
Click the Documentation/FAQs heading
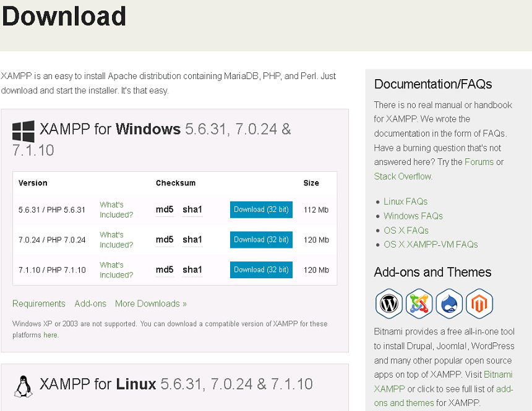pyautogui.click(x=432, y=84)
